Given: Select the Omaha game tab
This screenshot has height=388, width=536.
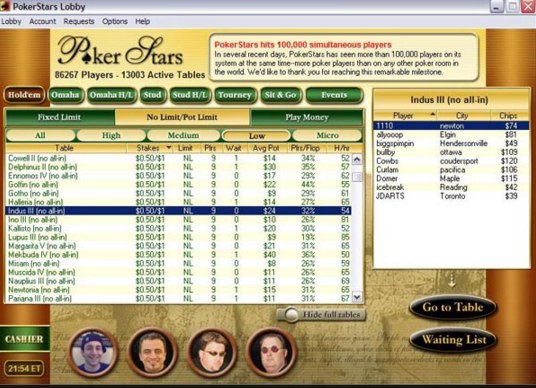Looking at the screenshot, I should pos(65,95).
